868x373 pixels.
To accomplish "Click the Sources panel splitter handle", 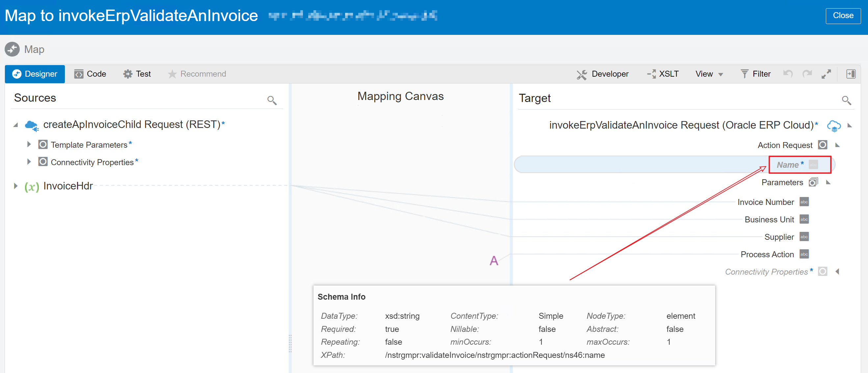I will pos(290,343).
